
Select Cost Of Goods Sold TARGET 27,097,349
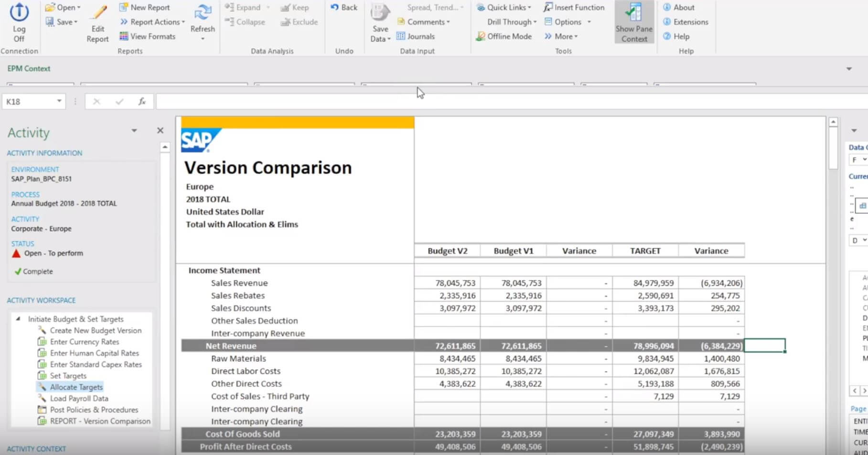(x=645, y=434)
